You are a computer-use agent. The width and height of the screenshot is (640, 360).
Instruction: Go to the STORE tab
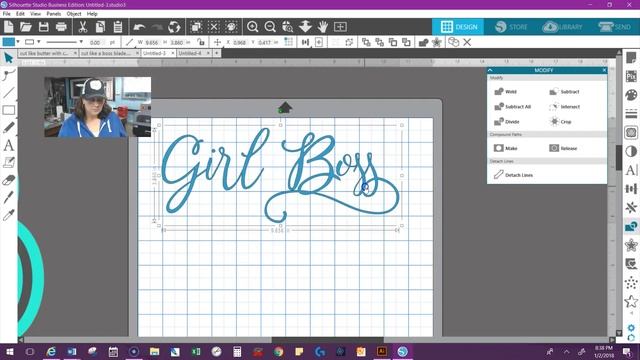click(511, 27)
